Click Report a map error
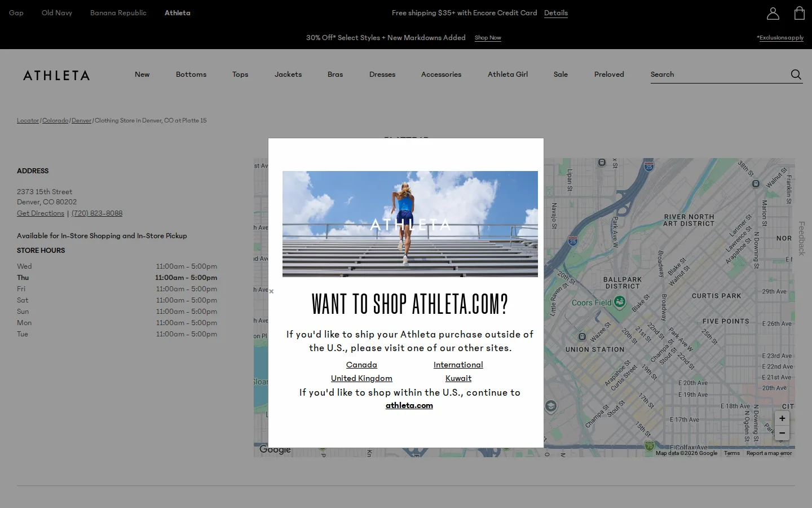This screenshot has width=812, height=508. [769, 453]
